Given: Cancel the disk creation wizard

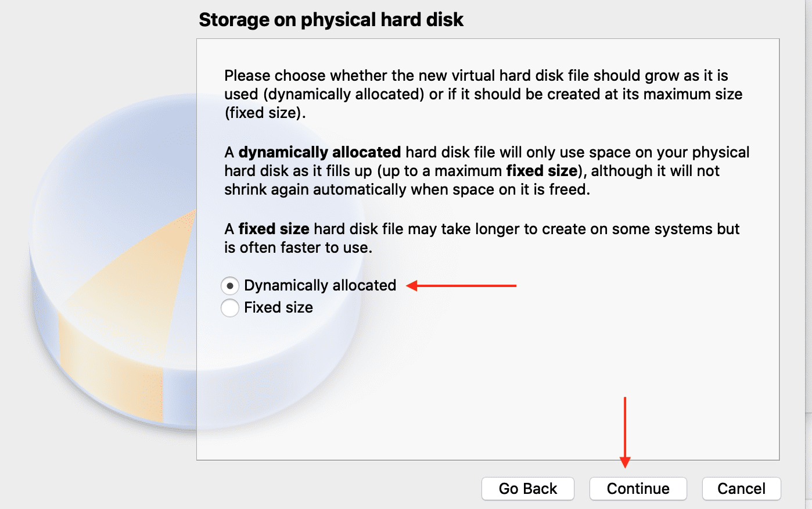Looking at the screenshot, I should point(741,489).
